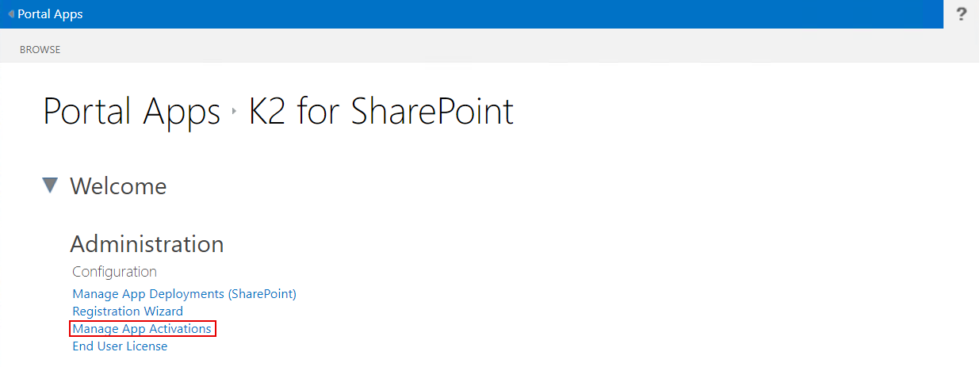Click the K2 for SharePoint page title
Image resolution: width=980 pixels, height=367 pixels.
coord(381,112)
